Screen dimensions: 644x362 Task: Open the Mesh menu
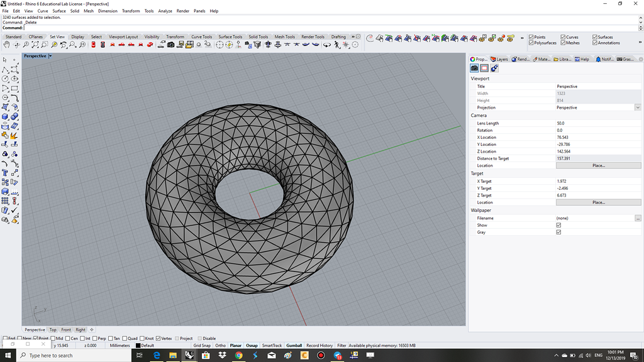[88, 11]
